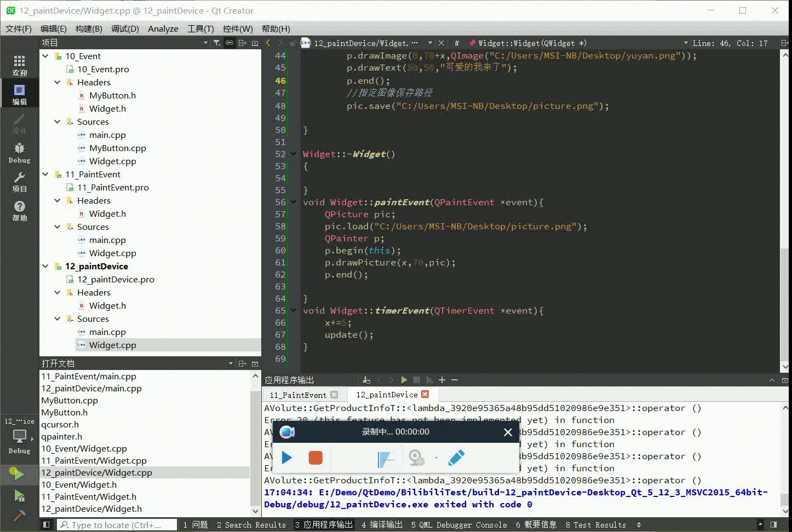Split the 打开文档 panel
The image size is (792, 532).
point(242,363)
